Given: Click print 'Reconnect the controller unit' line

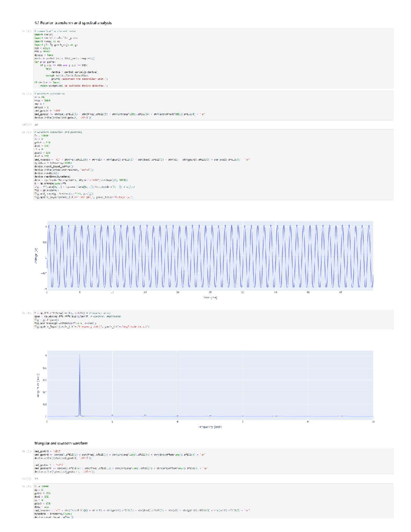Looking at the screenshot, I should 79,79.
